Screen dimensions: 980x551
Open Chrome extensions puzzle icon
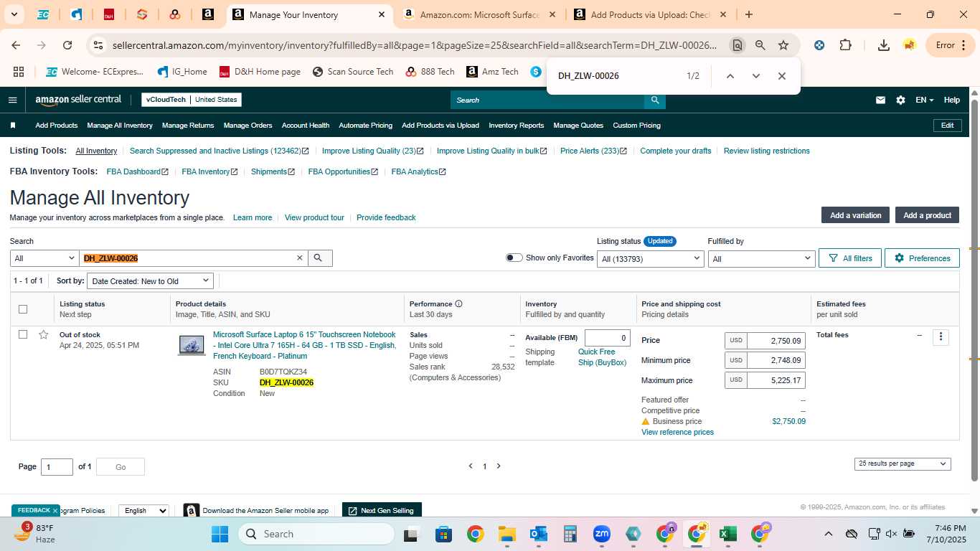tap(846, 45)
